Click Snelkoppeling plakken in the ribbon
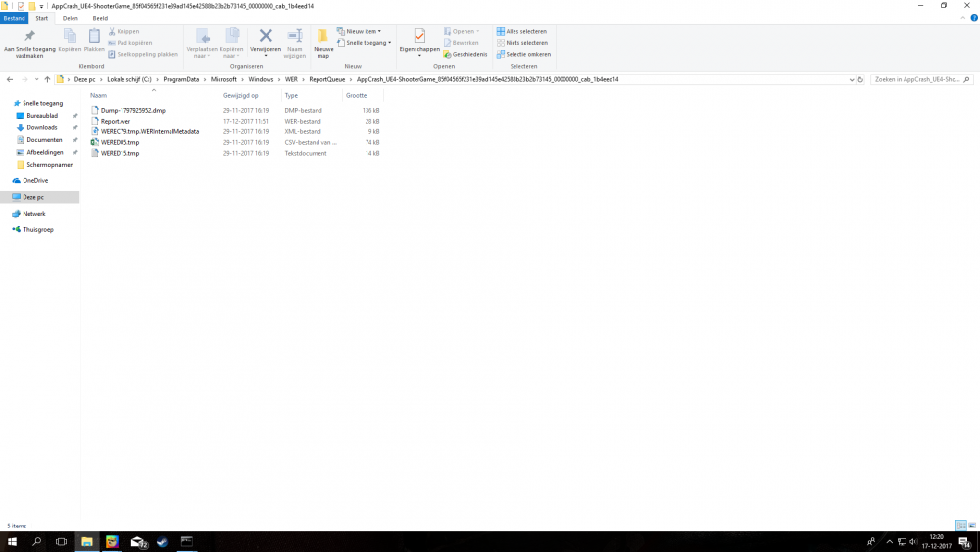The image size is (980, 552). (x=143, y=54)
